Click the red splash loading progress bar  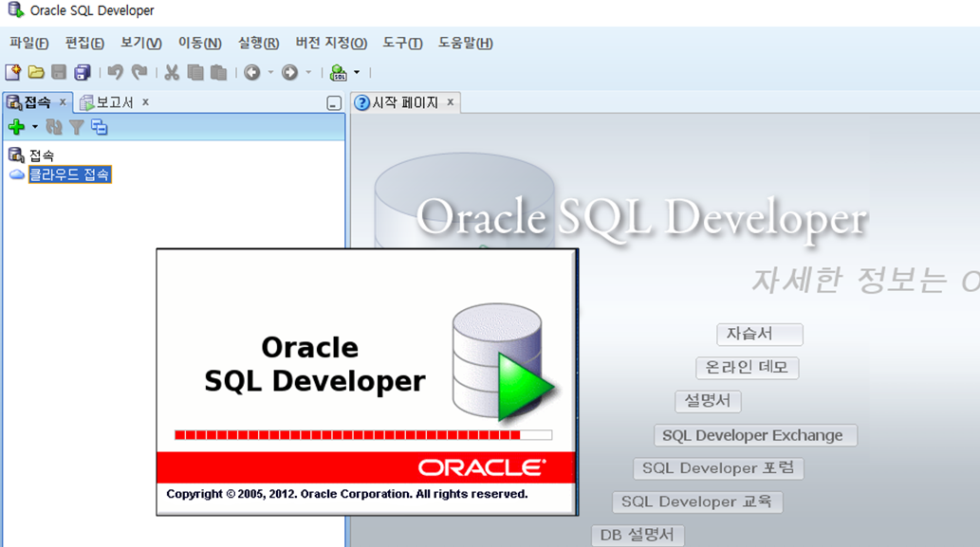point(363,435)
